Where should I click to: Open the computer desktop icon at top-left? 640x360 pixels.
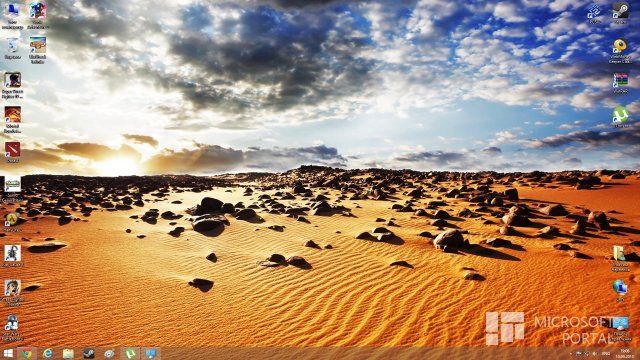(x=13, y=15)
